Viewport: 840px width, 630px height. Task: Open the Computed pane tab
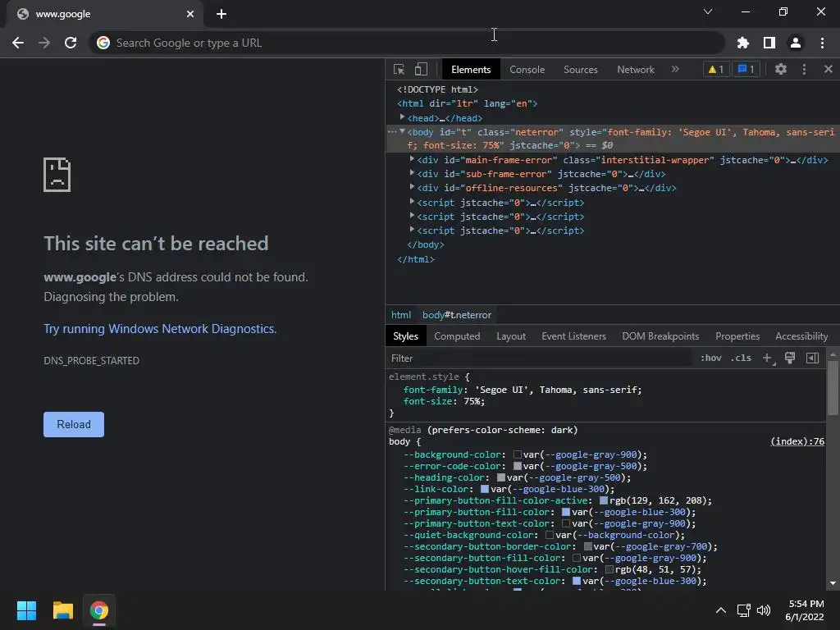click(x=457, y=336)
